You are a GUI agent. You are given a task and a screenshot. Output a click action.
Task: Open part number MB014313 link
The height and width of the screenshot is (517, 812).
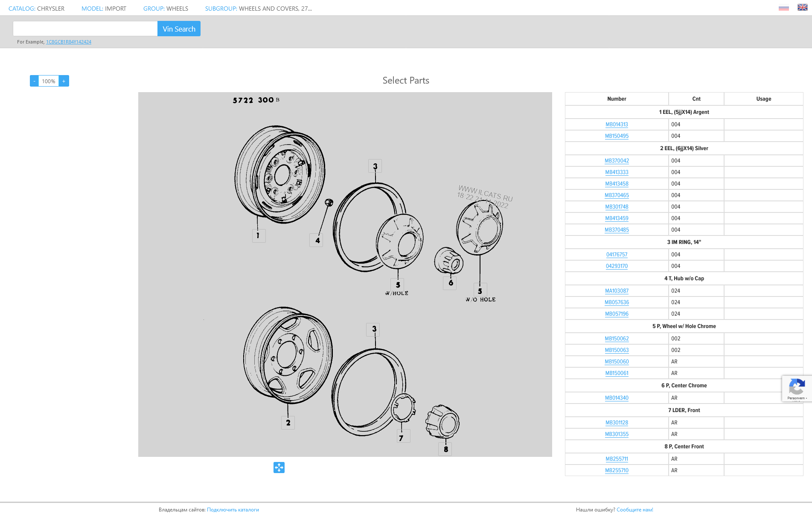(617, 125)
